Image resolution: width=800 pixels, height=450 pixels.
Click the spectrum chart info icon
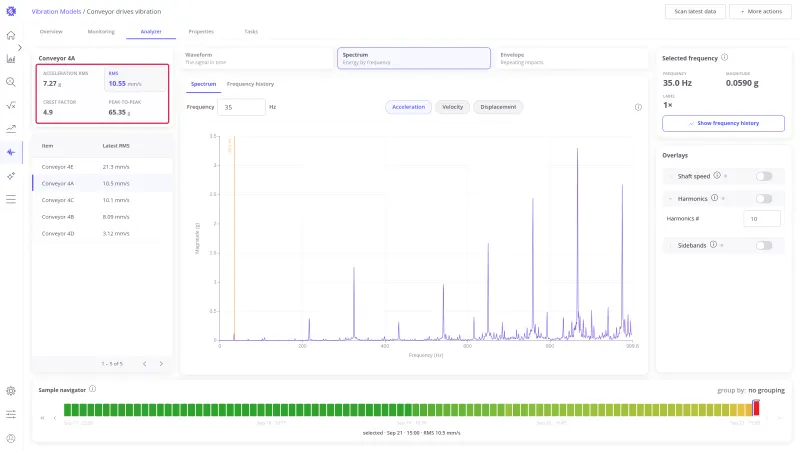(x=638, y=107)
